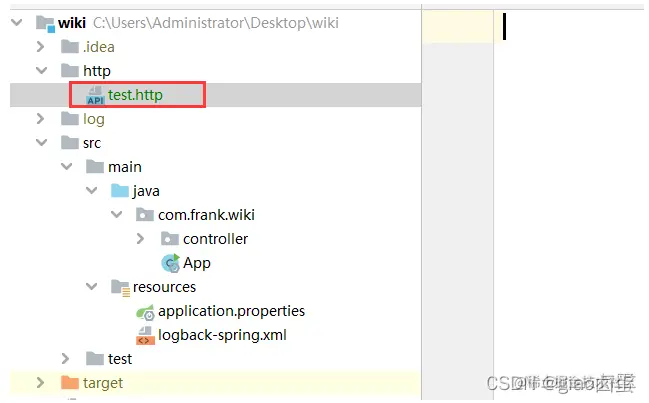Select the http folder label
The width and height of the screenshot is (649, 403).
click(x=97, y=71)
